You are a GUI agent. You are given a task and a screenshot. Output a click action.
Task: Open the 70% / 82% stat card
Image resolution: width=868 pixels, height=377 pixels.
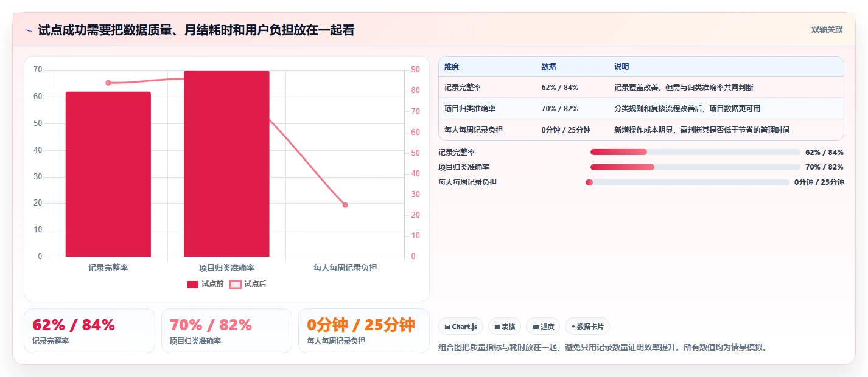[226, 331]
